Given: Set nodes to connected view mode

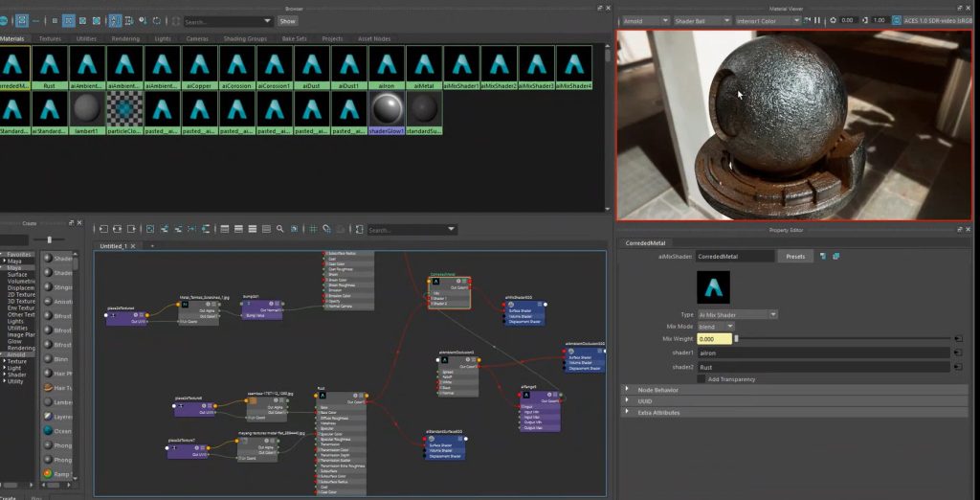Looking at the screenshot, I should tap(238, 229).
